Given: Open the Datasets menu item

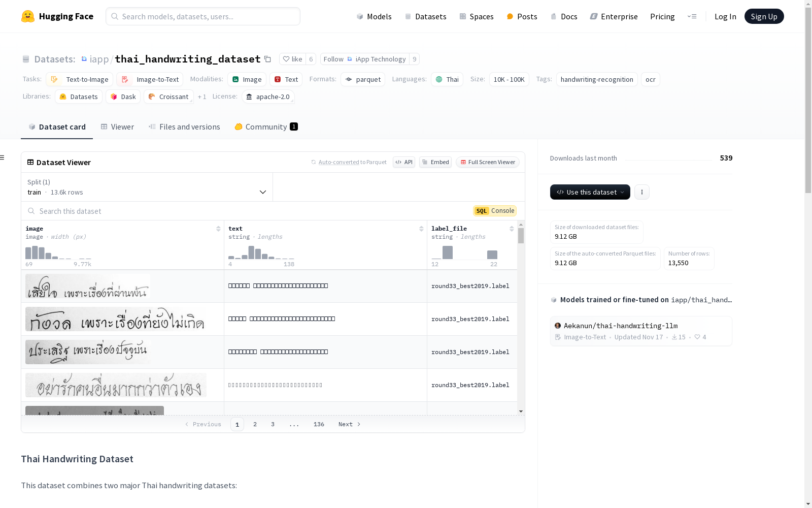Looking at the screenshot, I should 425,16.
